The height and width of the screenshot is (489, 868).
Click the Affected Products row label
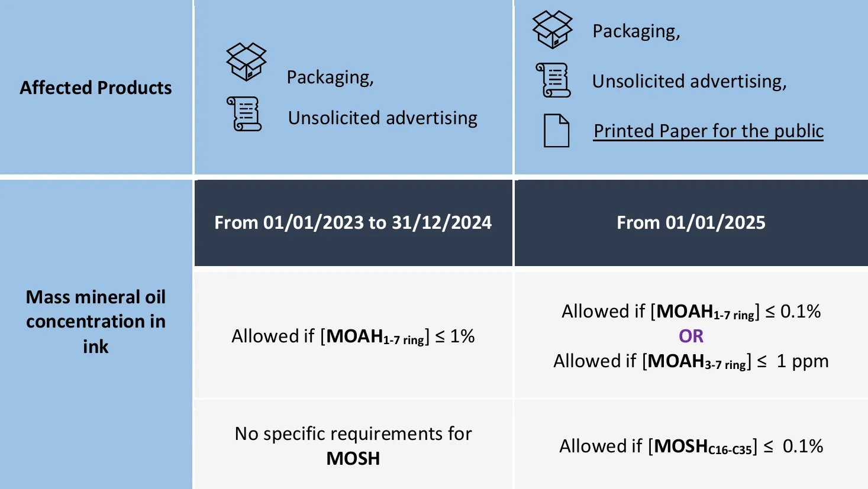(x=96, y=88)
